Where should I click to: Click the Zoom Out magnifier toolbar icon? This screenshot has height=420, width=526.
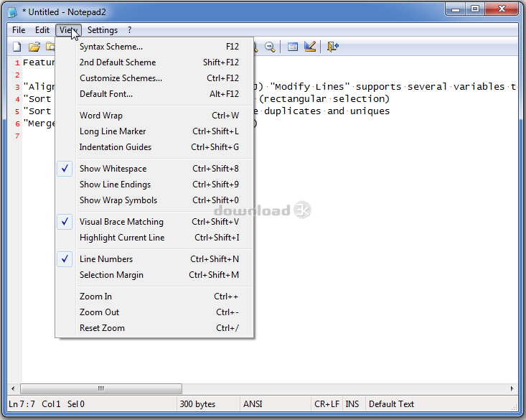coord(270,47)
